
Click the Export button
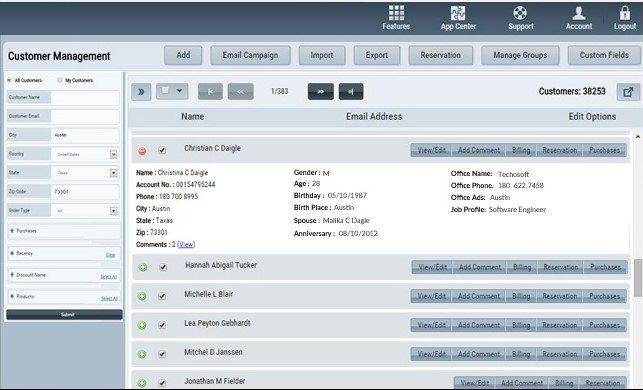click(x=377, y=55)
